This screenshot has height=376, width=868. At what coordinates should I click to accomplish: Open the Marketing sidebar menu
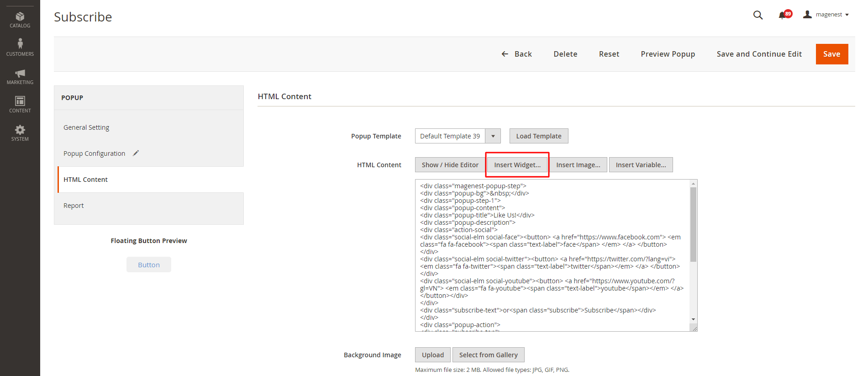click(x=20, y=76)
